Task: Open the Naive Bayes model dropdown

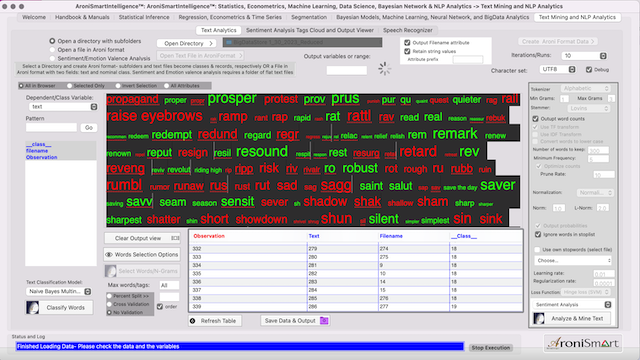Action: (x=87, y=291)
